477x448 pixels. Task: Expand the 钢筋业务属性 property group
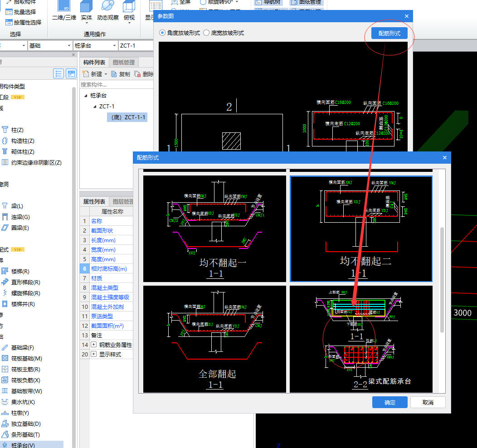pos(94,345)
